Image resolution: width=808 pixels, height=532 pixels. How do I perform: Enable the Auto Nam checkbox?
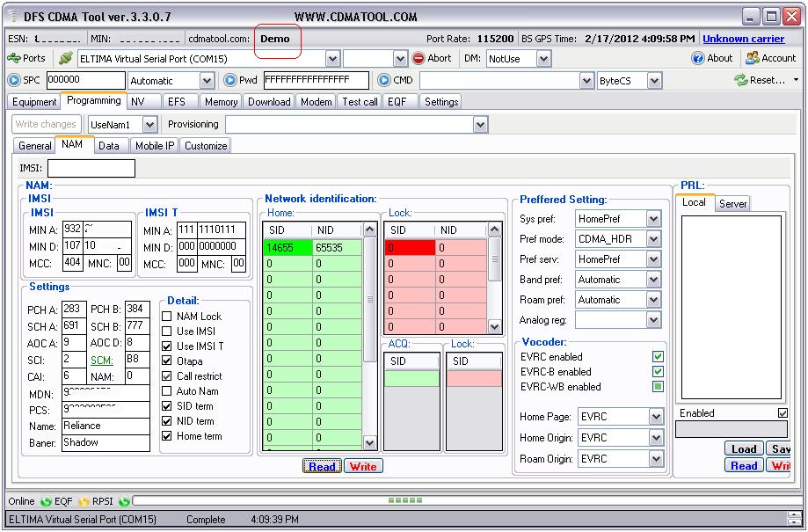pos(167,390)
